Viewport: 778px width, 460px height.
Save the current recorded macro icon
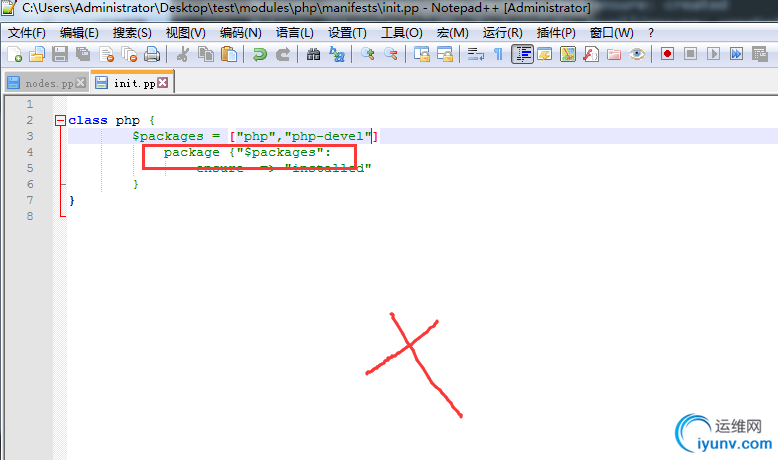tap(760, 54)
